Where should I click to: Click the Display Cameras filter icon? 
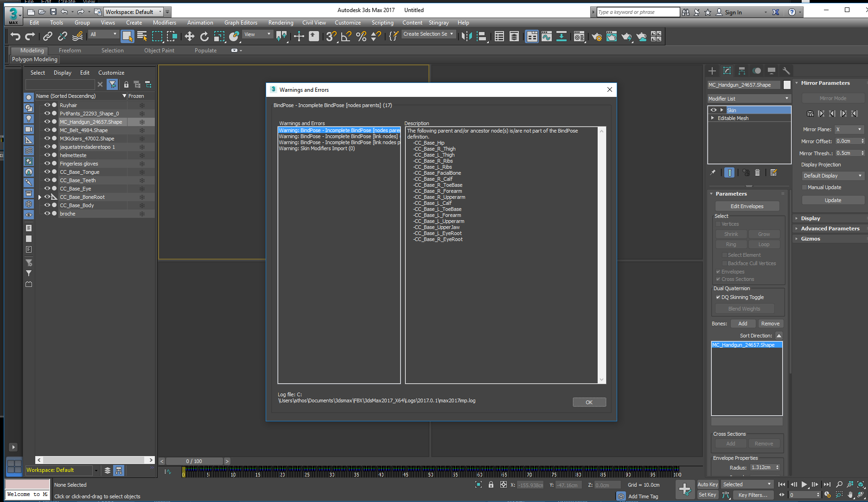[29, 129]
